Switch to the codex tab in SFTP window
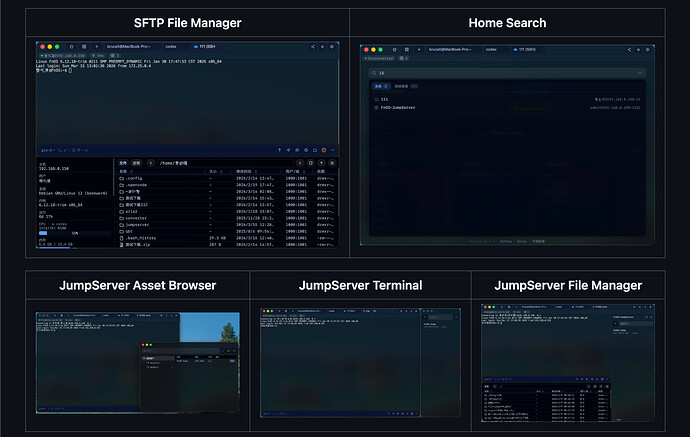Image resolution: width=690 pixels, height=437 pixels. point(171,46)
